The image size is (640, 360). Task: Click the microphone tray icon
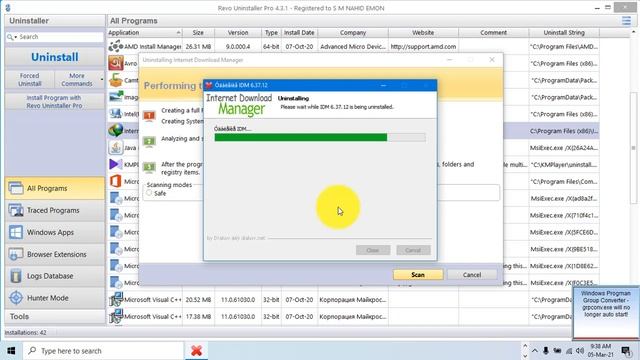(x=546, y=351)
